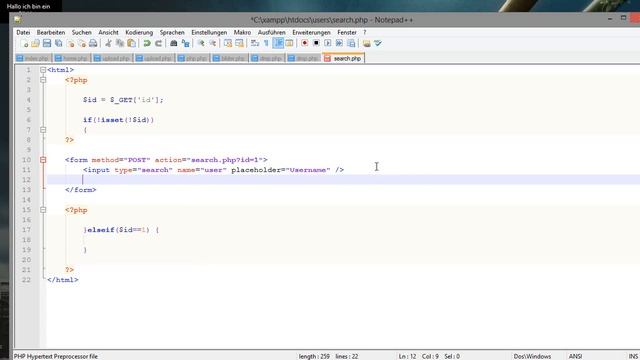Open Find with the binoculars icon
The image size is (640, 360).
pos(173,43)
